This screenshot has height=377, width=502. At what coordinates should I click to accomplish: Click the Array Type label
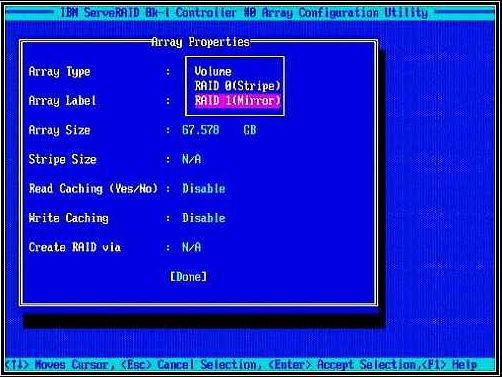[59, 71]
